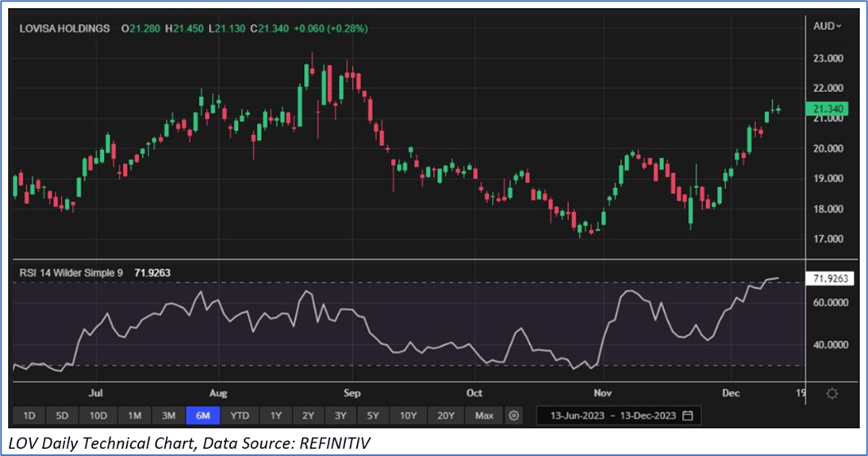The height and width of the screenshot is (456, 868).
Task: Click the 19.000 price axis label
Action: 828,178
